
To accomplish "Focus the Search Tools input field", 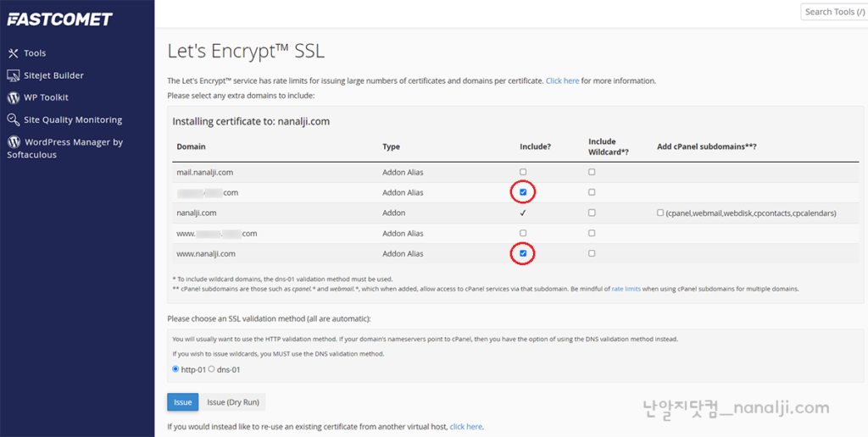I will [x=832, y=12].
